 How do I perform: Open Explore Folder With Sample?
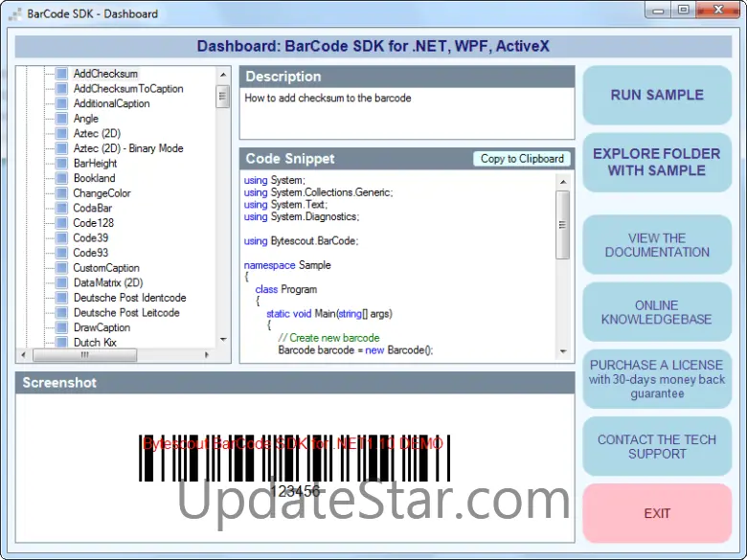point(657,162)
